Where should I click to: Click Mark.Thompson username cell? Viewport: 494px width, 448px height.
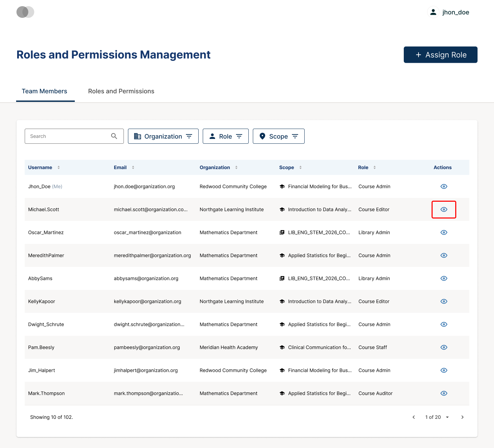pyautogui.click(x=46, y=393)
